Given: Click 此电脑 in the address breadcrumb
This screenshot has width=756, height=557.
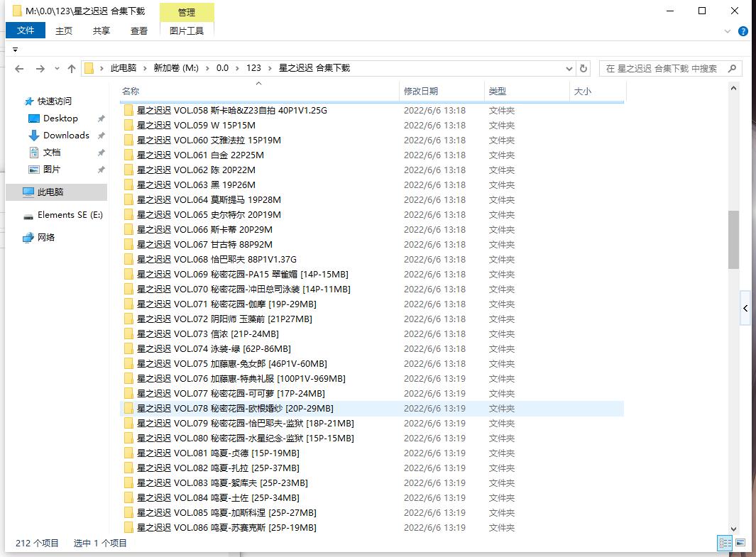Looking at the screenshot, I should [x=124, y=68].
